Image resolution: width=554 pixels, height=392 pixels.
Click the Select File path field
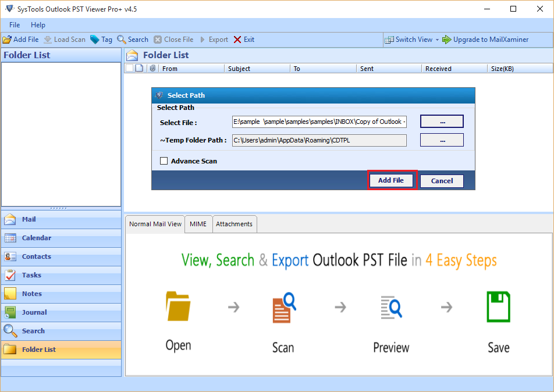[319, 122]
